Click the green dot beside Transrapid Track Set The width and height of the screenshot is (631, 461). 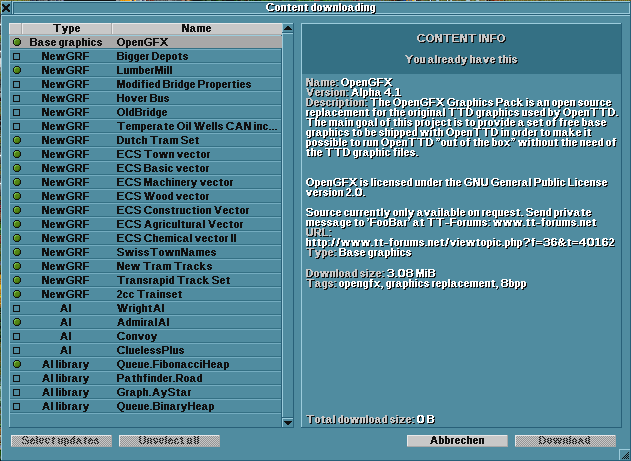17,280
